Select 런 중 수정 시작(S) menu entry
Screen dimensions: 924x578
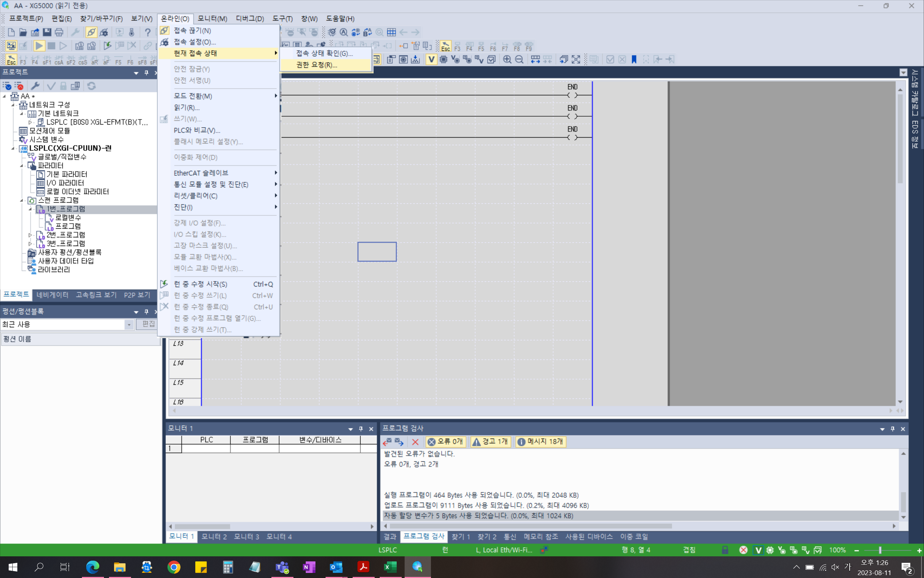219,284
